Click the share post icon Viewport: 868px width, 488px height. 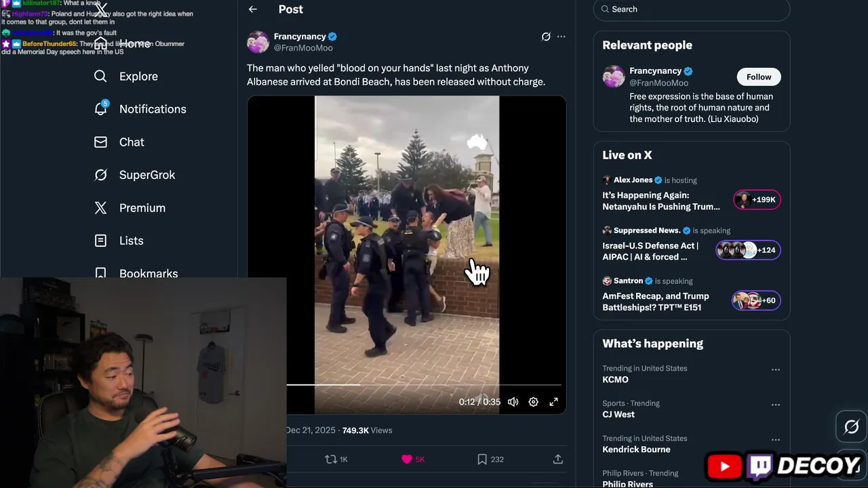(557, 460)
